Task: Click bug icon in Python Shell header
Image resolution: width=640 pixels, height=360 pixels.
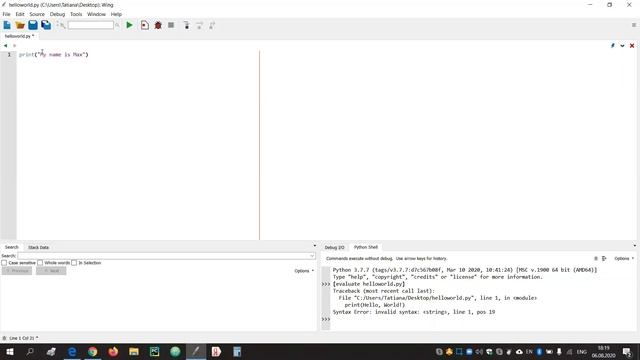Action: pos(596,258)
